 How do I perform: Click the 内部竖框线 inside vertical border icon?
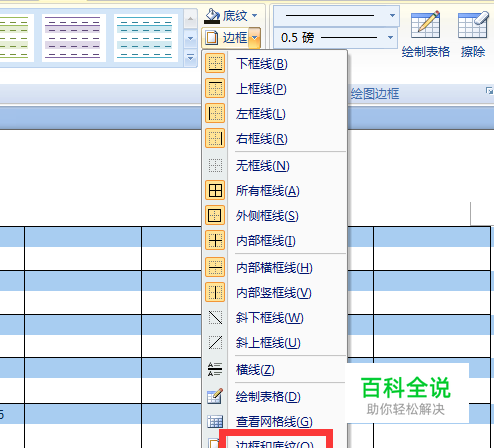[x=215, y=292]
